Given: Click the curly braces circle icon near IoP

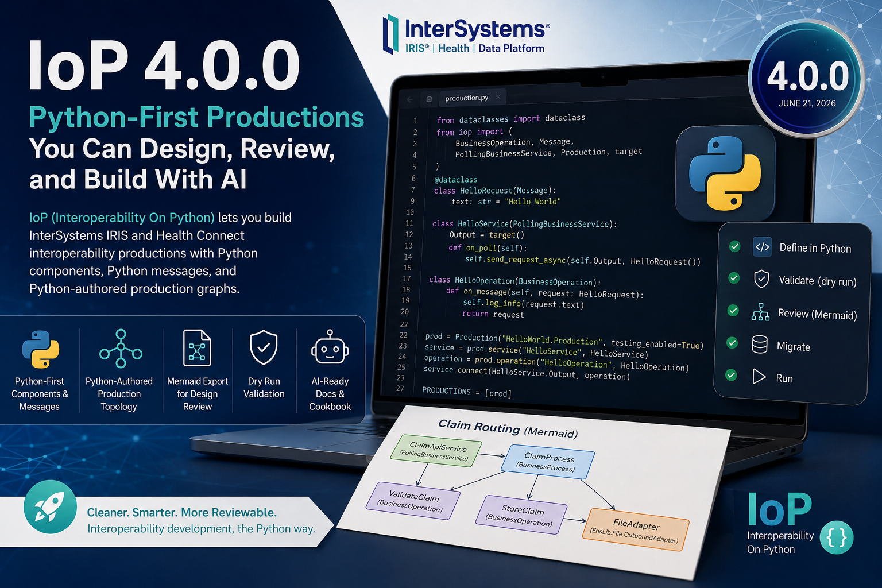Looking at the screenshot, I should click(x=837, y=537).
